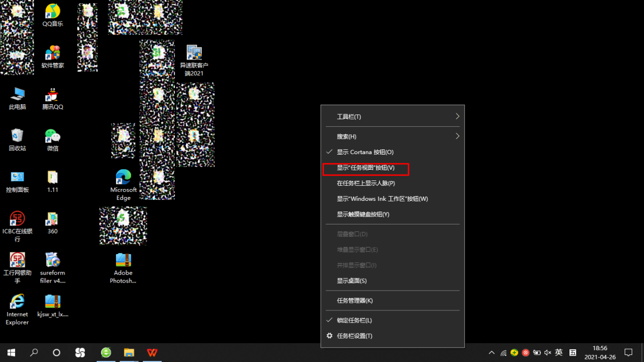Click the File Explorer taskbar icon

129,352
